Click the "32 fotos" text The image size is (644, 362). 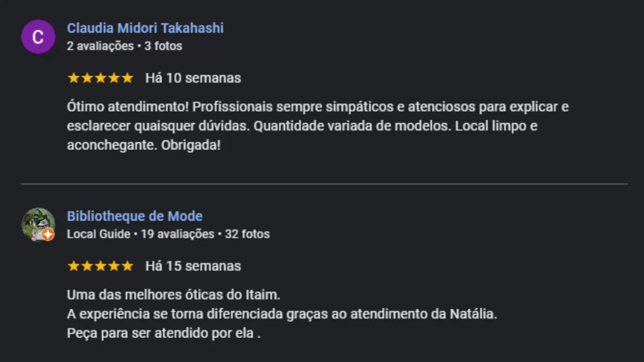tap(247, 234)
